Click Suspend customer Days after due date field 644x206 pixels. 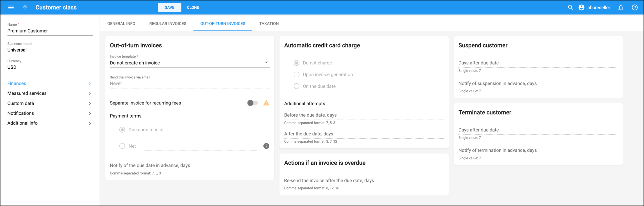point(538,63)
